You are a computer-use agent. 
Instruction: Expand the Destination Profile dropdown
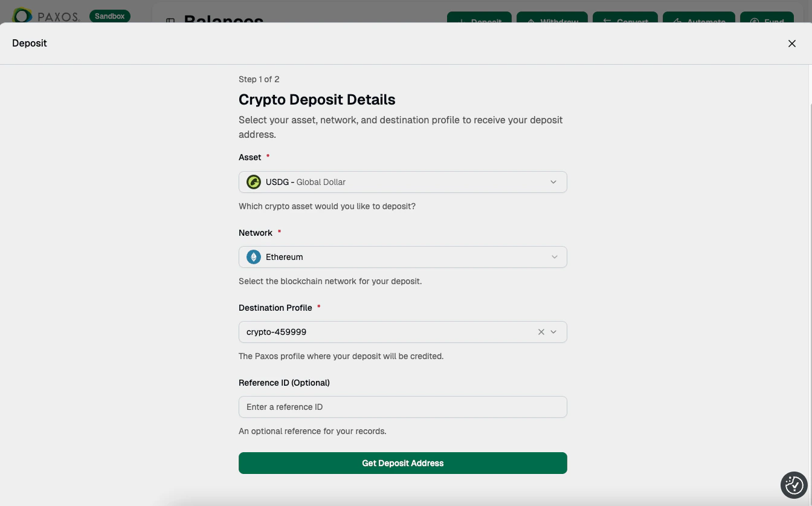553,331
